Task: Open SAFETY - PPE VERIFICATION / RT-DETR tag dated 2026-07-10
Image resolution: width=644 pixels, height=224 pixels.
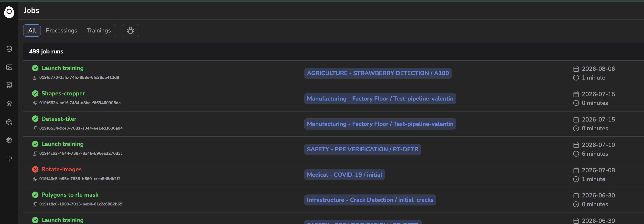Action: 363,149
